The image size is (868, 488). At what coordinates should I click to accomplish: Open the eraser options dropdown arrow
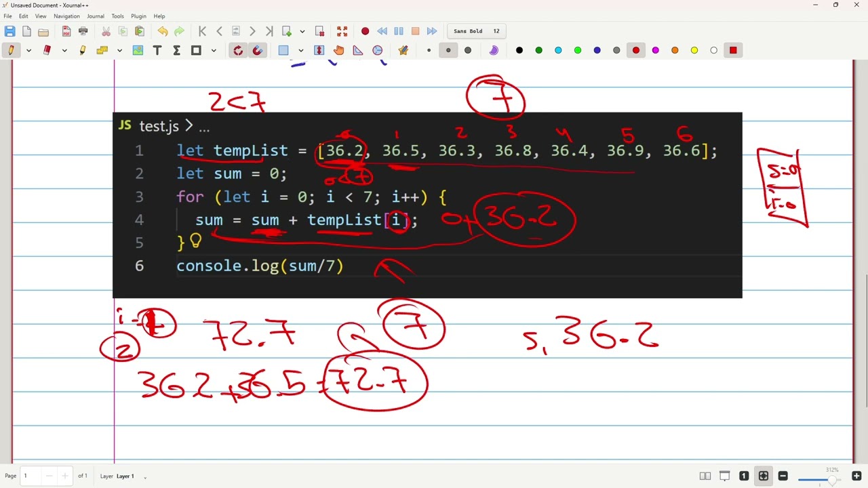(x=64, y=50)
